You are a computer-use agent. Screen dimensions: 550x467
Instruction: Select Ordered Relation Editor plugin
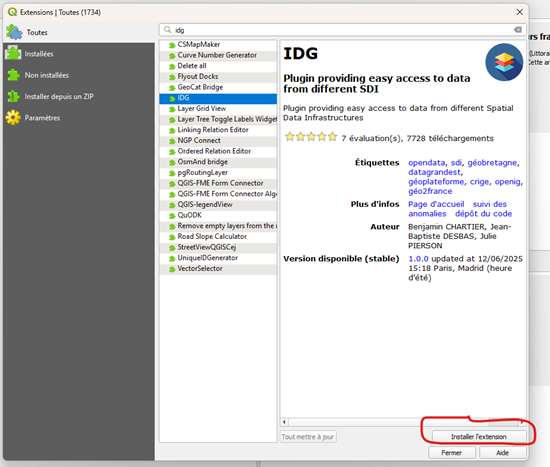coord(218,151)
